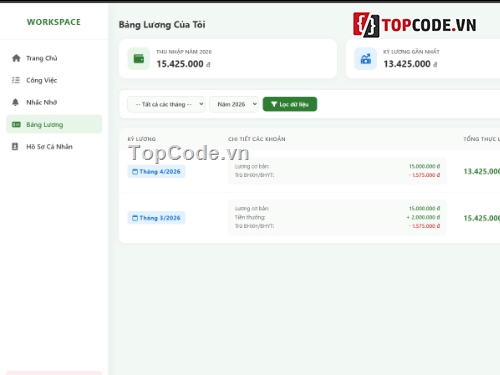
Task: Click the '+ 2.000.000 đ' bonus amount
Action: coord(423,217)
